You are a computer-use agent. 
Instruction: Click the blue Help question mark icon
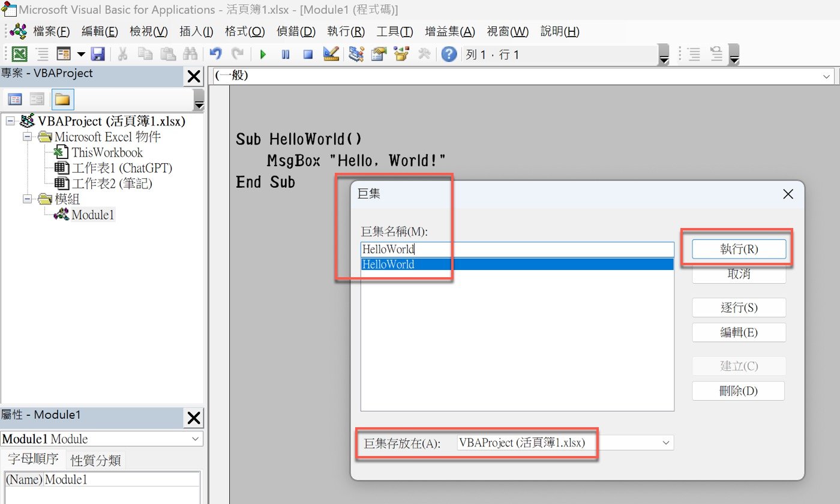449,55
